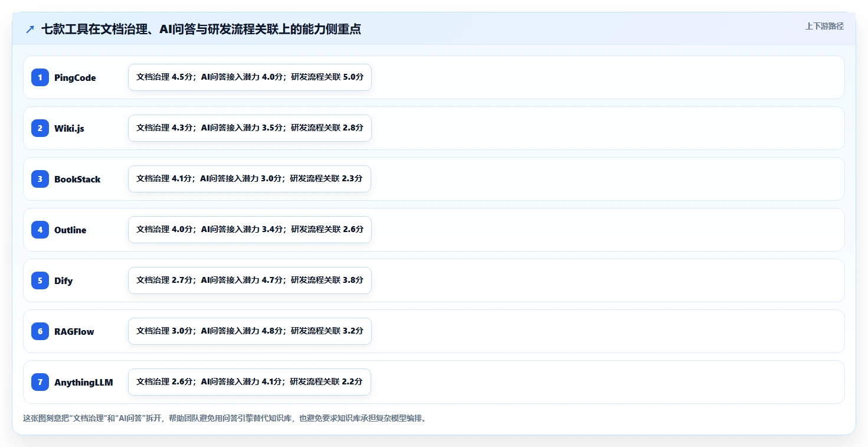Click Dify score box with AI问答接入潜力 4.7分
This screenshot has width=868, height=447.
click(x=250, y=280)
